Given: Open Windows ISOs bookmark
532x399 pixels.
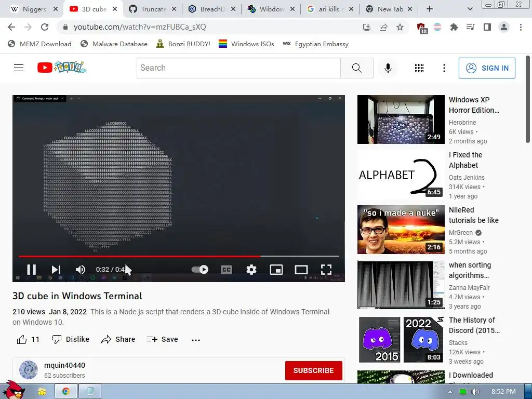Looking at the screenshot, I should (x=246, y=44).
